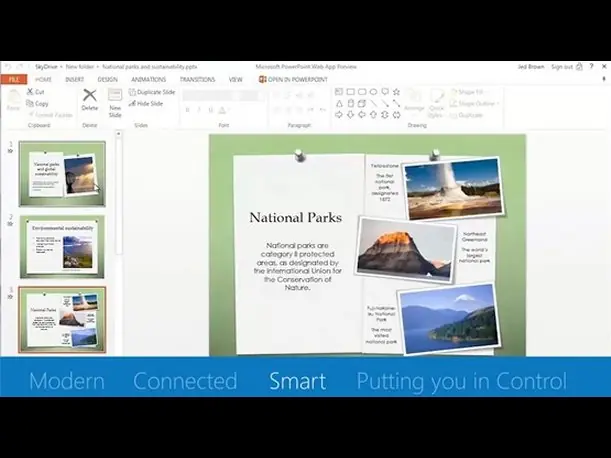Open the help question mark icon
Screen dimensions: 611x458
pyautogui.click(x=592, y=67)
